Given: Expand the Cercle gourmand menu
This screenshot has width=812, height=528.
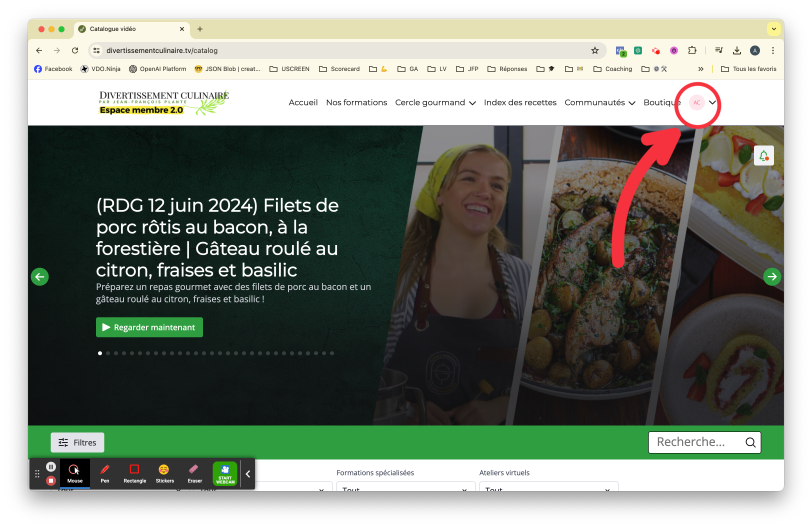Looking at the screenshot, I should coord(435,102).
